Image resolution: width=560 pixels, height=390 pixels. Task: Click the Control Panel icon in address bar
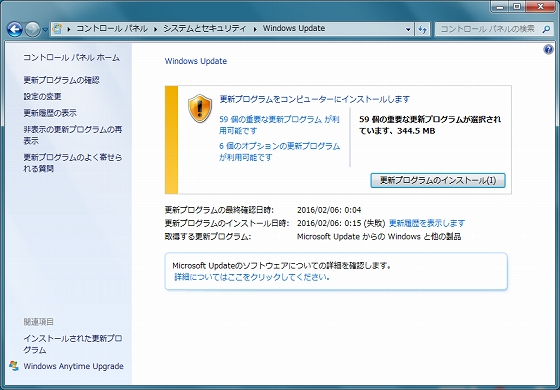[57, 29]
